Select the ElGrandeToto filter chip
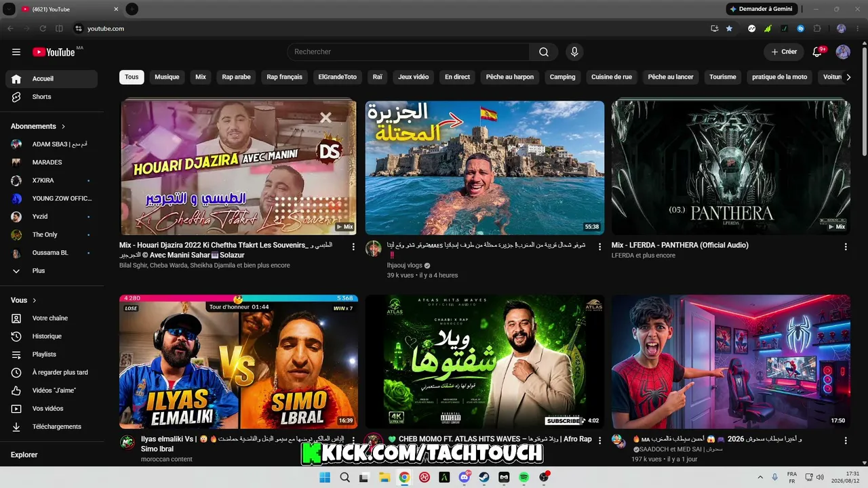868x488 pixels. (338, 77)
